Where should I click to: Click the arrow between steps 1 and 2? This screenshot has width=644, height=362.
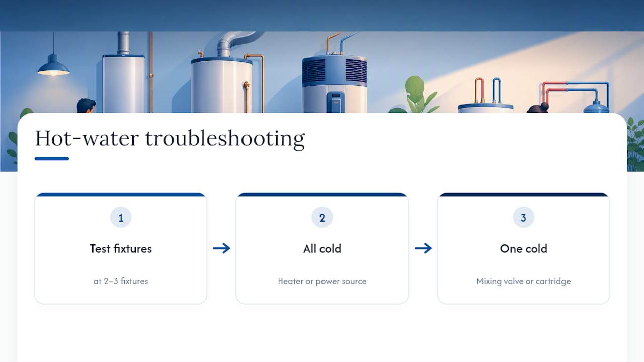[x=221, y=248]
